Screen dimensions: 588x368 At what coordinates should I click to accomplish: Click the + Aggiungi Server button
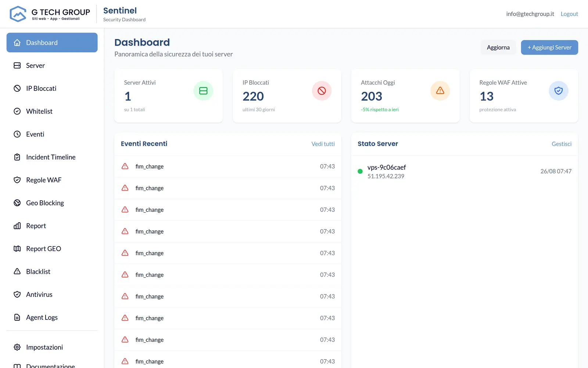coord(549,47)
